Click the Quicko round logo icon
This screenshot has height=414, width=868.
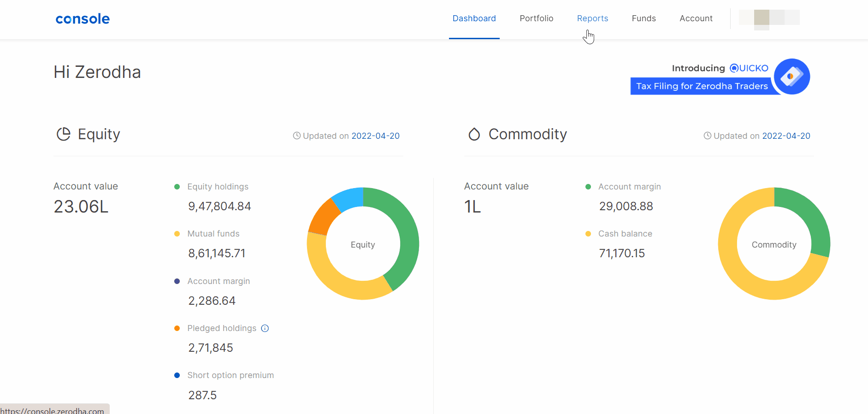pos(791,77)
